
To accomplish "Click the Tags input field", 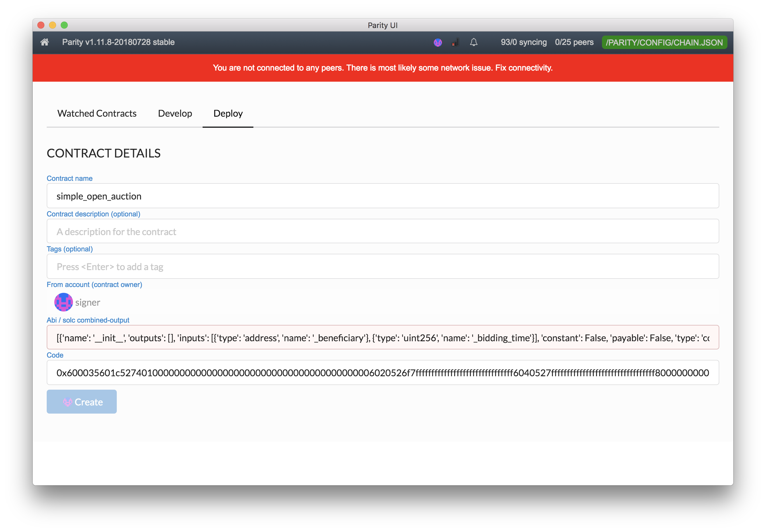I will (x=383, y=267).
